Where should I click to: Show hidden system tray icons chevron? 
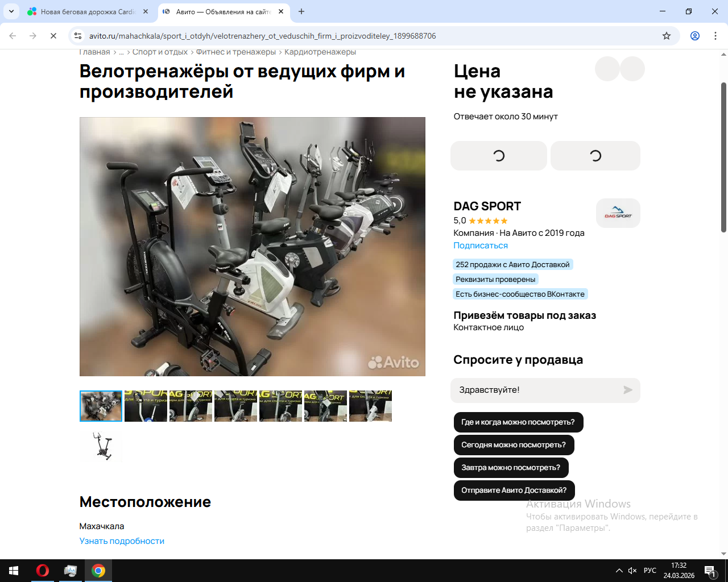(619, 571)
